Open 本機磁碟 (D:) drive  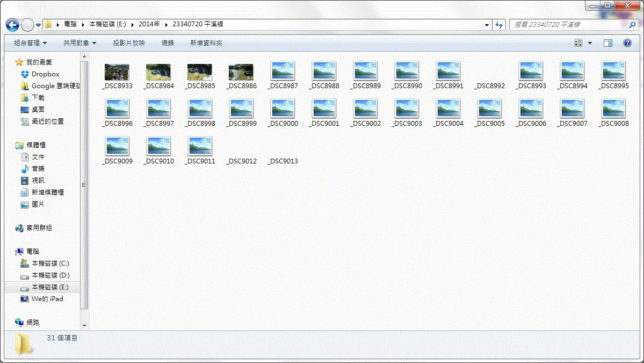(x=45, y=275)
